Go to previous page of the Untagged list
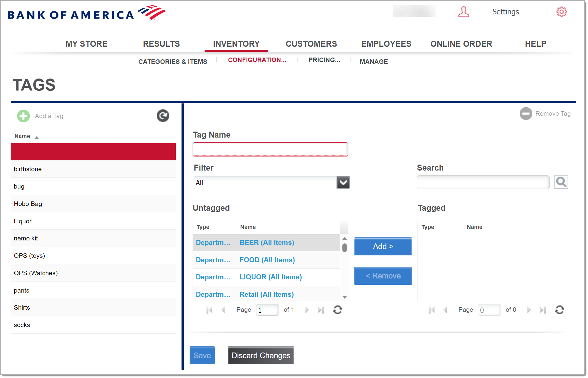 223,310
